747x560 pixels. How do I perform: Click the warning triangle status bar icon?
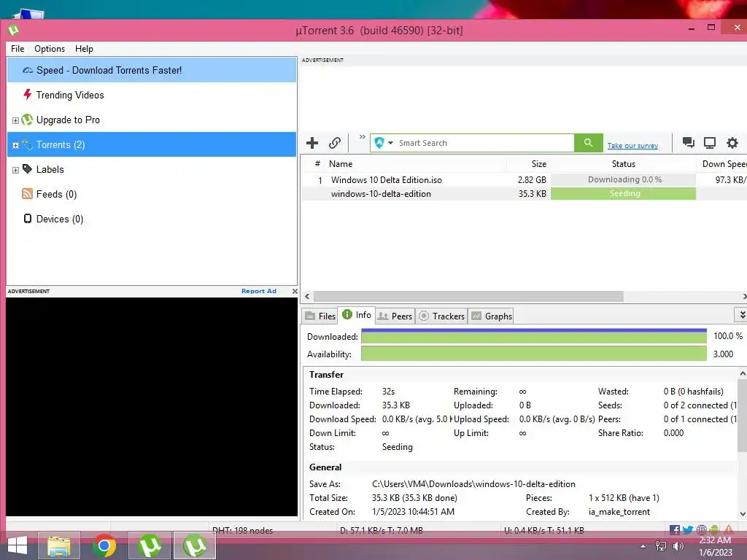729,529
